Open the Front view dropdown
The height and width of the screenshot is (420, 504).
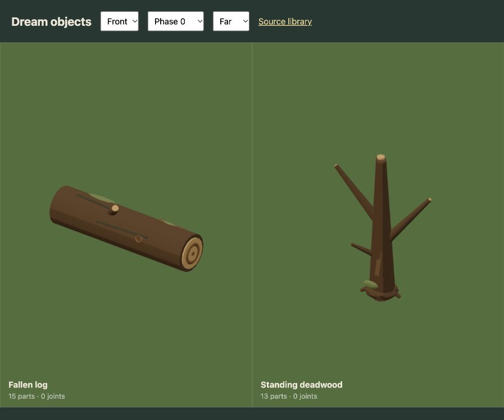coord(119,21)
